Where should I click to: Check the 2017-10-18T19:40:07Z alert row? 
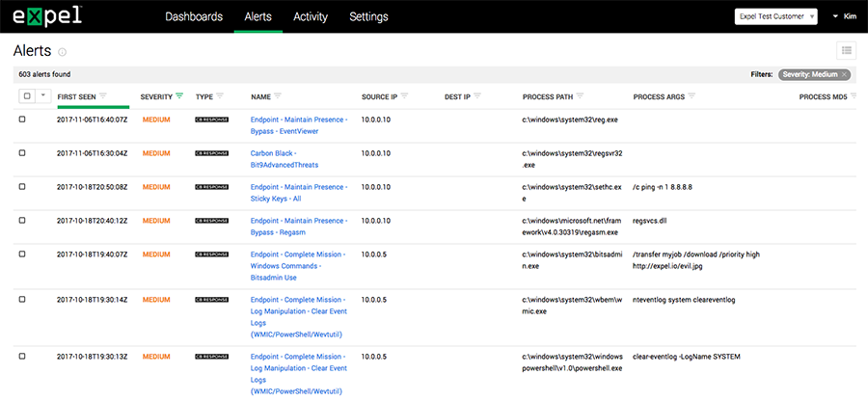pyautogui.click(x=22, y=254)
